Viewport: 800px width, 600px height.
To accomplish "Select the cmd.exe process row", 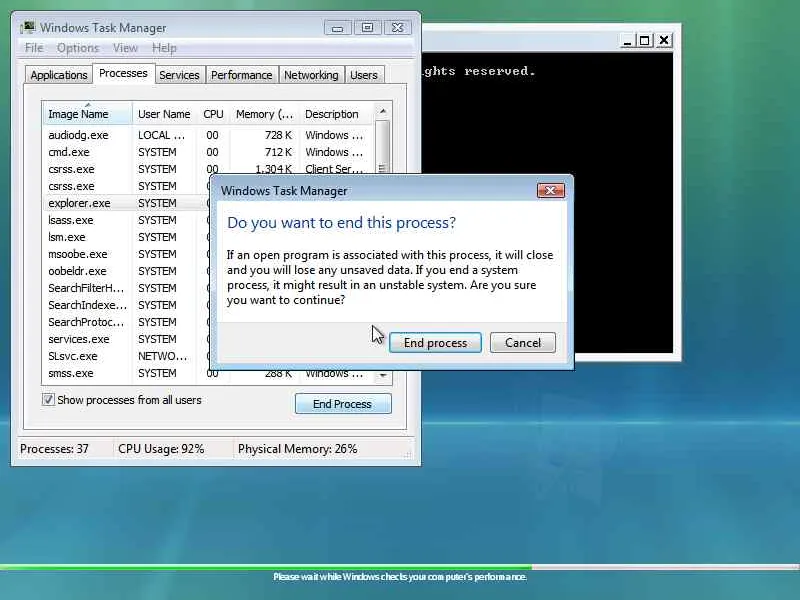I will click(x=208, y=152).
